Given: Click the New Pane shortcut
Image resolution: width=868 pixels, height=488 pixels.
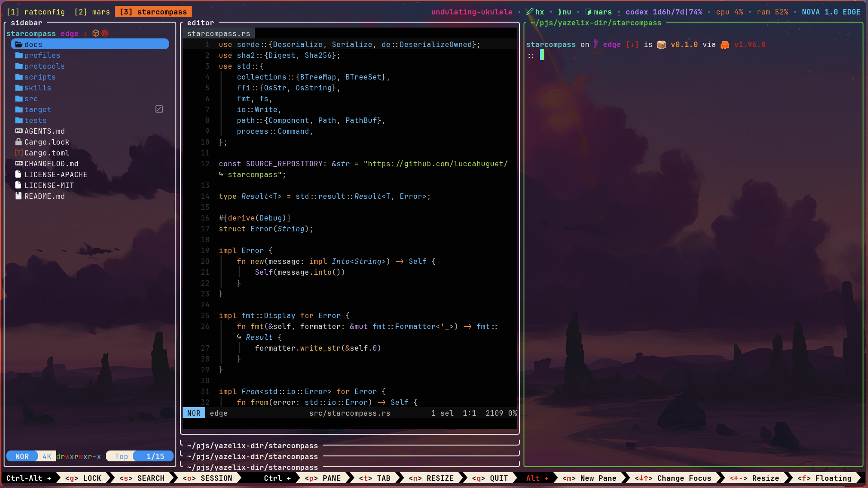Looking at the screenshot, I should (590, 478).
